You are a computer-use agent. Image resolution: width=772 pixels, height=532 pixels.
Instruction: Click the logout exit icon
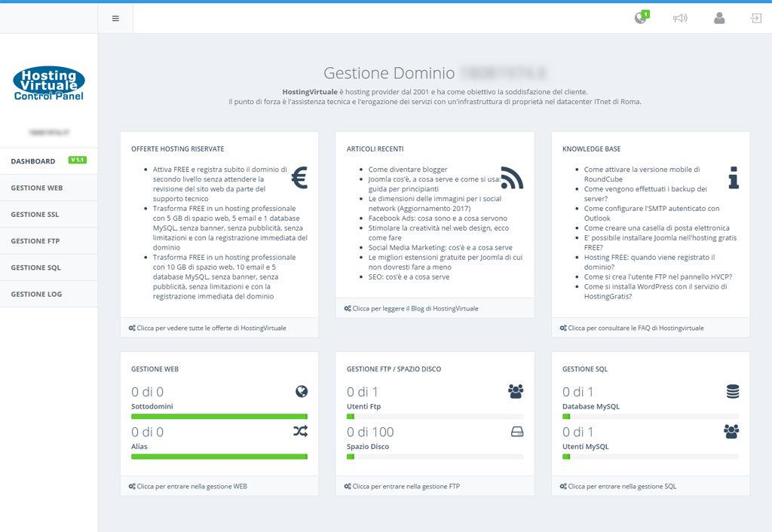click(x=755, y=18)
